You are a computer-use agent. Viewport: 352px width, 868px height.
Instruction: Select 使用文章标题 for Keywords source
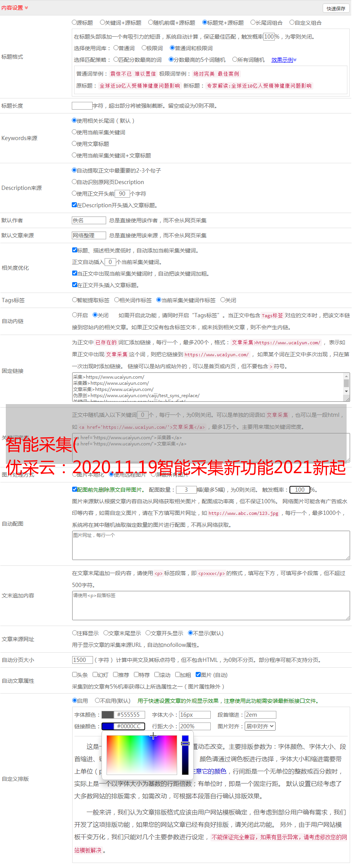coord(74,144)
